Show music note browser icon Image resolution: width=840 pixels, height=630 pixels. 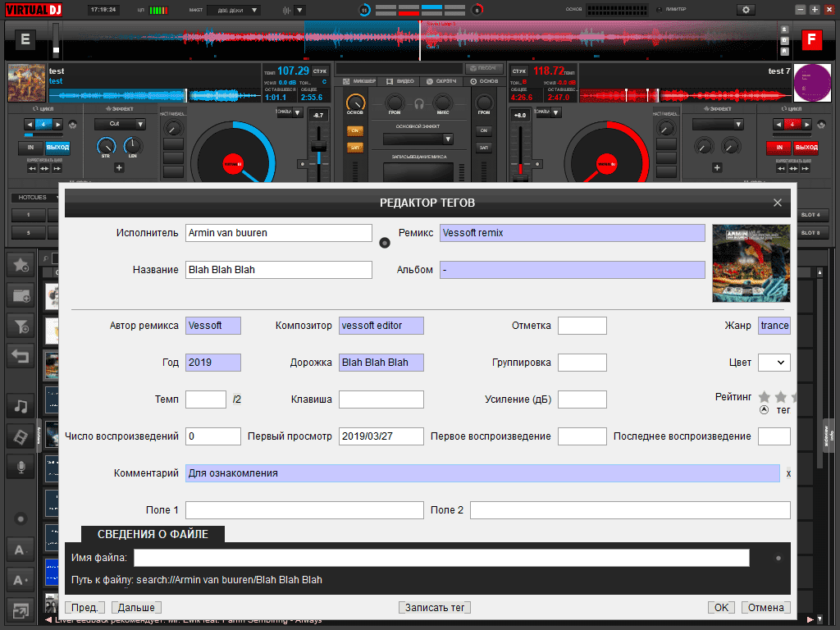tap(21, 406)
